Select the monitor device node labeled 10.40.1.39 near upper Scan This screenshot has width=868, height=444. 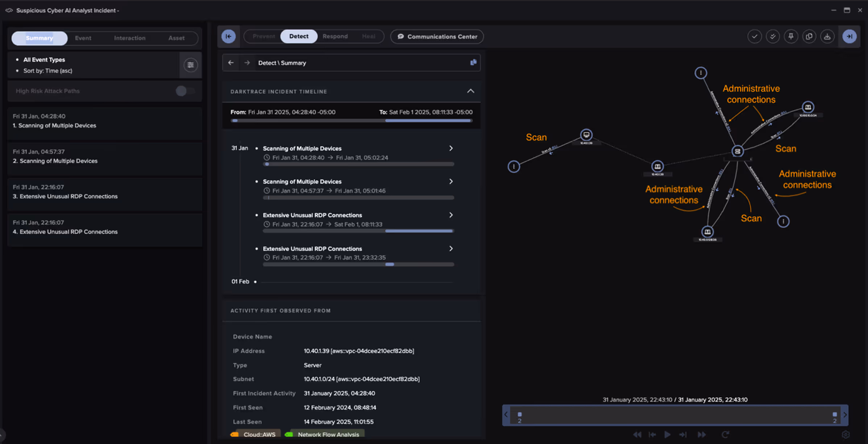[x=586, y=135]
